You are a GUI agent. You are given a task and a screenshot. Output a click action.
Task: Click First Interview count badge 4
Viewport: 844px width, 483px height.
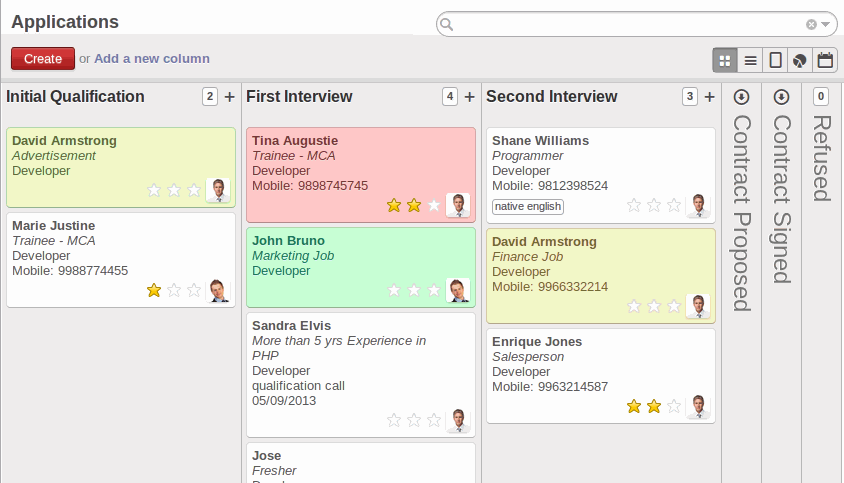point(450,96)
